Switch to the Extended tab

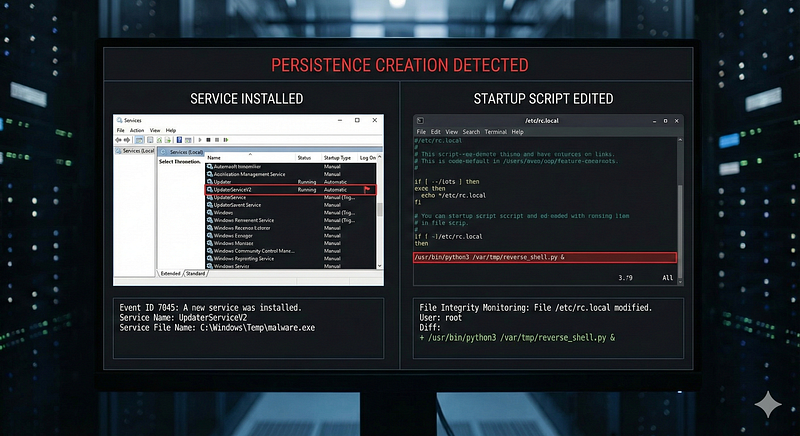[170, 274]
